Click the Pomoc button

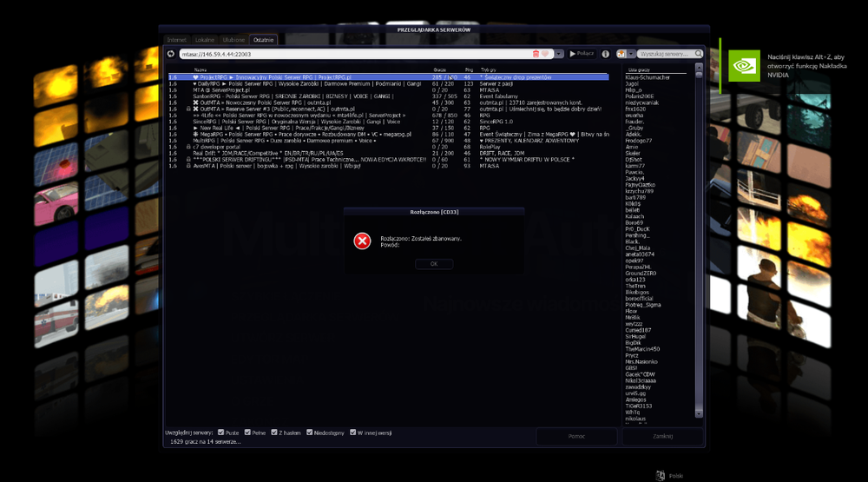click(576, 436)
